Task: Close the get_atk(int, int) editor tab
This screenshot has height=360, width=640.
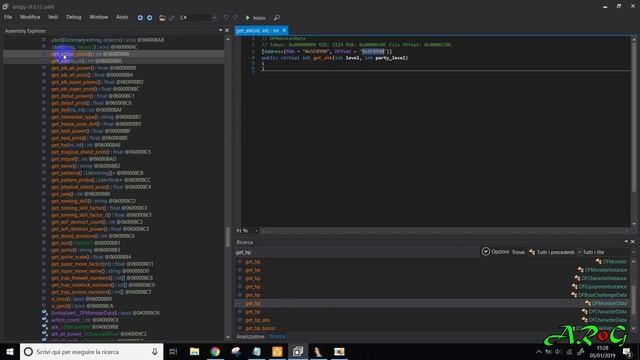Action: click(284, 30)
